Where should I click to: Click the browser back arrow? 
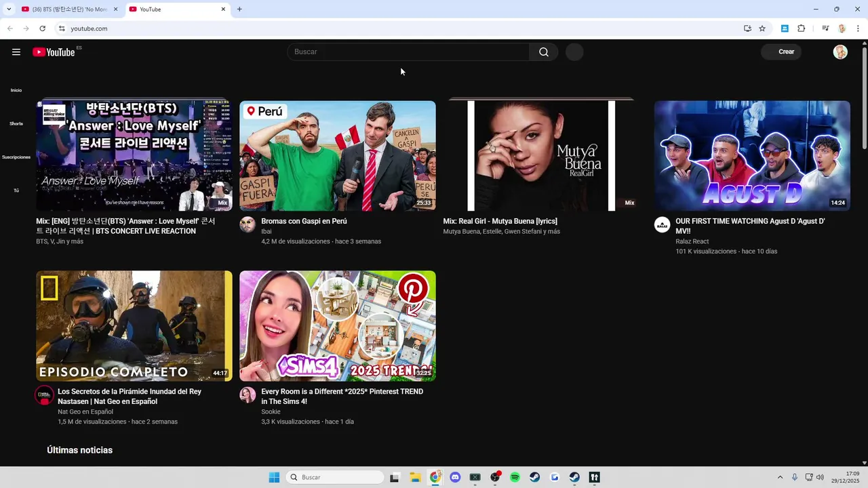(10, 28)
